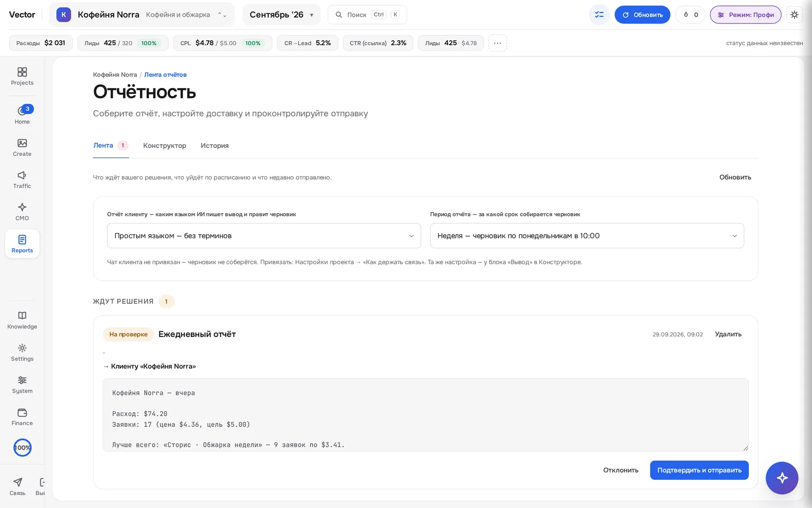Click the Vector logo
Image resolution: width=812 pixels, height=508 pixels.
click(x=22, y=14)
